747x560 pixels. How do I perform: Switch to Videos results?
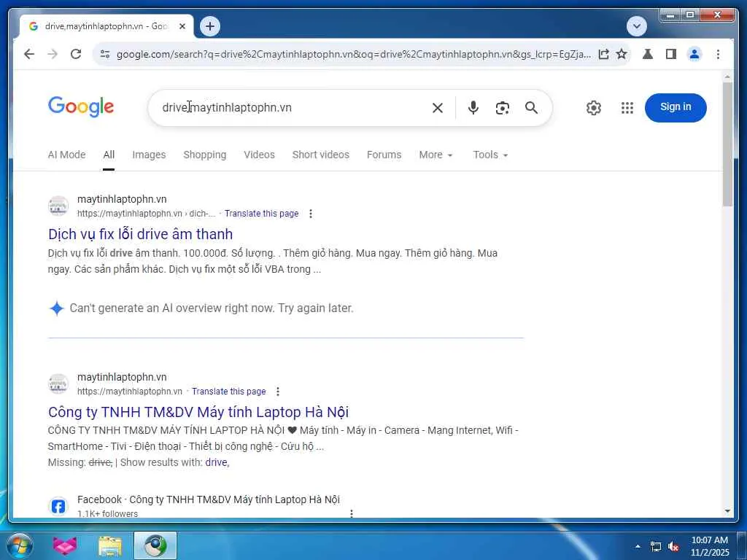pos(259,155)
